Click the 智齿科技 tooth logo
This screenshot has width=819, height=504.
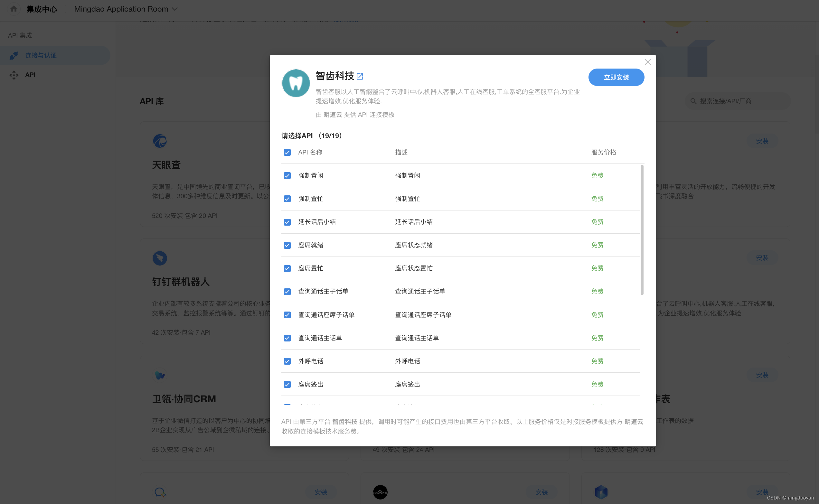pyautogui.click(x=296, y=83)
